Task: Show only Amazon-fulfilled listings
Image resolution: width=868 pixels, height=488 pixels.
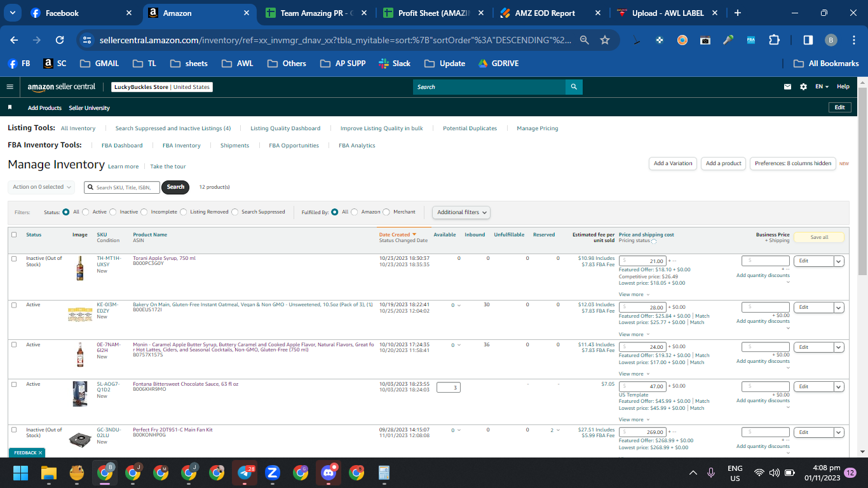Action: (355, 212)
